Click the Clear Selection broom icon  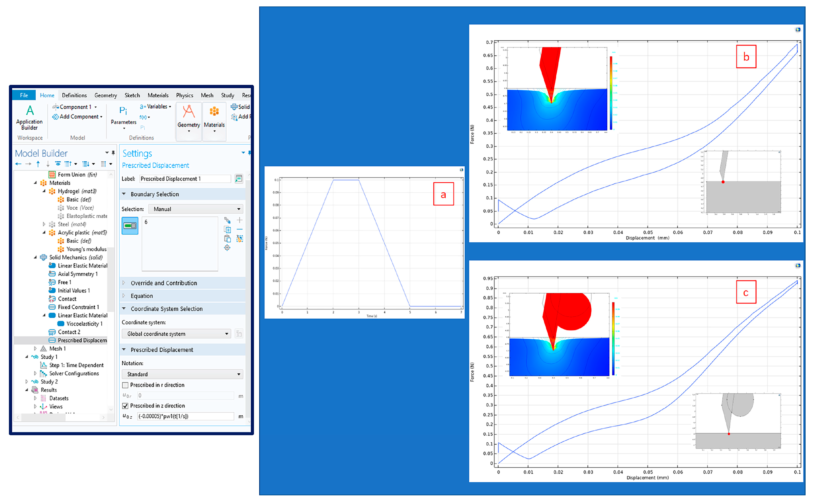pos(240,239)
